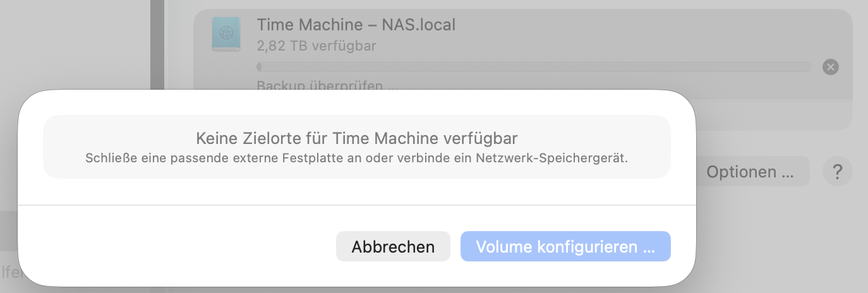The image size is (868, 293).
Task: Click the NAS network disk icon
Action: point(226,34)
